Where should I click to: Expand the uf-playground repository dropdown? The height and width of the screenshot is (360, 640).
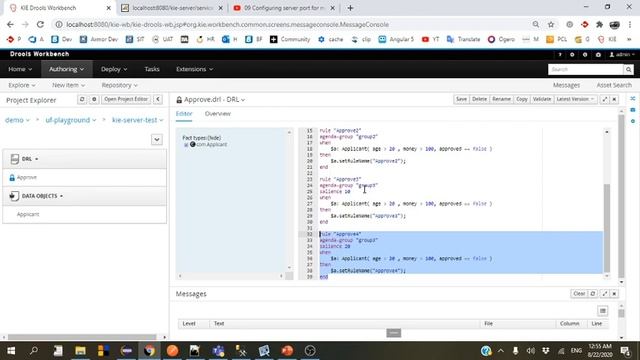click(71, 120)
